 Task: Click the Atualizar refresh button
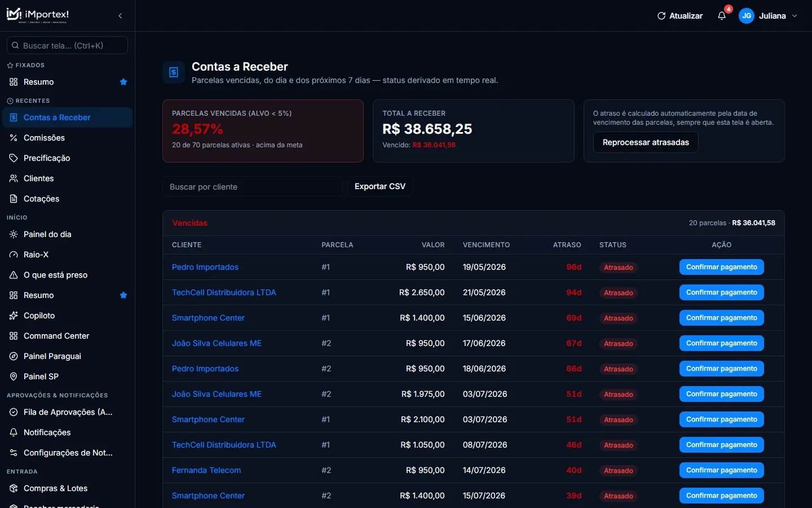click(680, 16)
